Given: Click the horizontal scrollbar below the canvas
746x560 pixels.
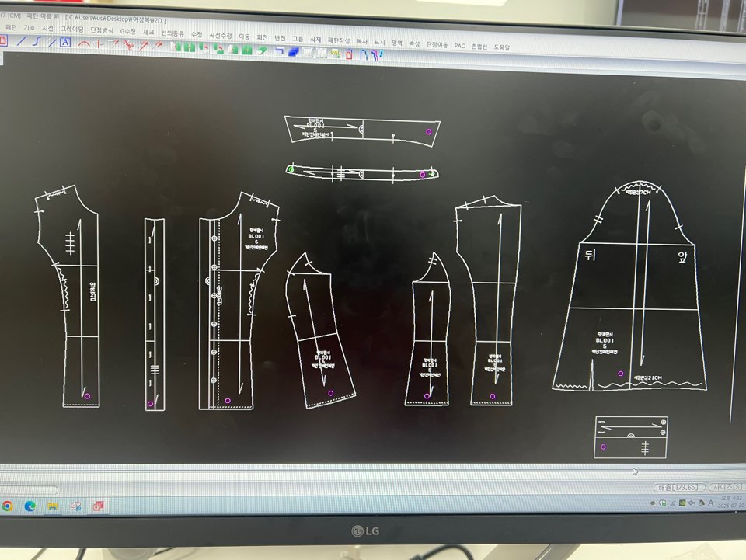Looking at the screenshot, I should [x=30, y=489].
